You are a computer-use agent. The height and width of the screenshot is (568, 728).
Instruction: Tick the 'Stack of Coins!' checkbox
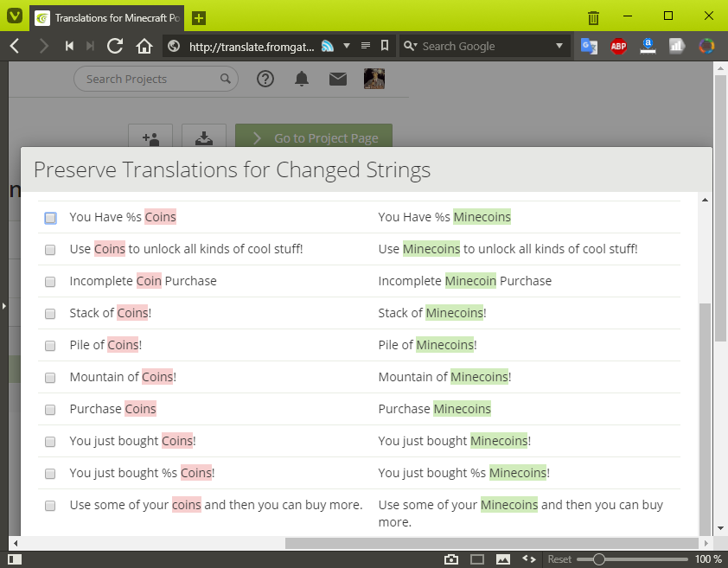click(x=50, y=314)
